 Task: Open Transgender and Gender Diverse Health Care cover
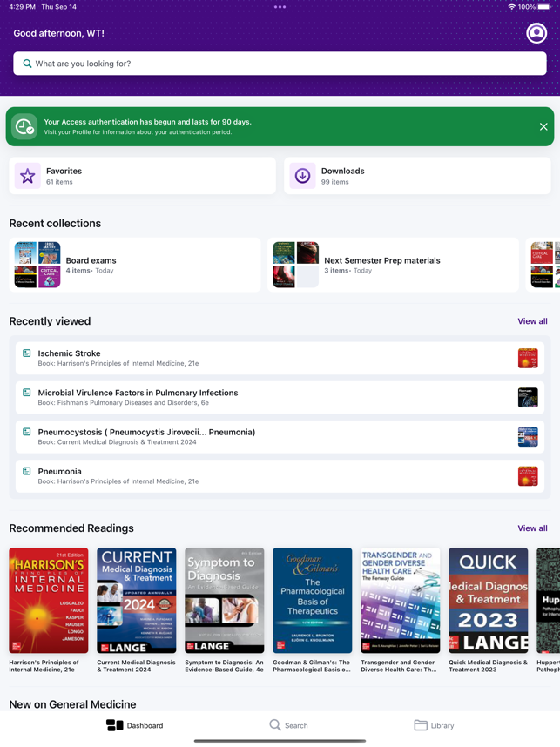[401, 600]
